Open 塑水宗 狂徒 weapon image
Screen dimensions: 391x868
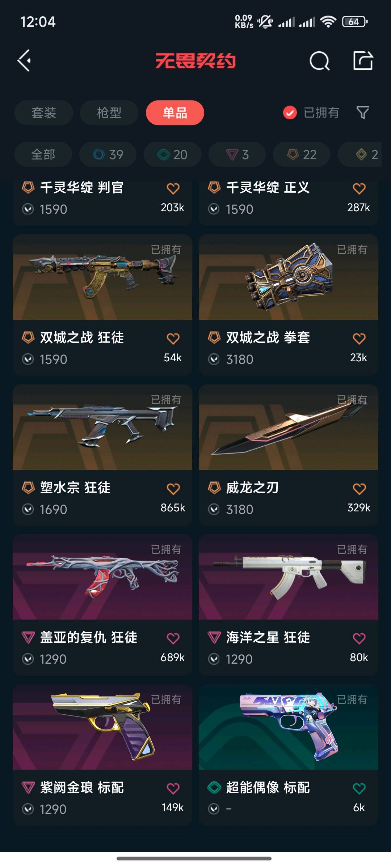pos(102,427)
